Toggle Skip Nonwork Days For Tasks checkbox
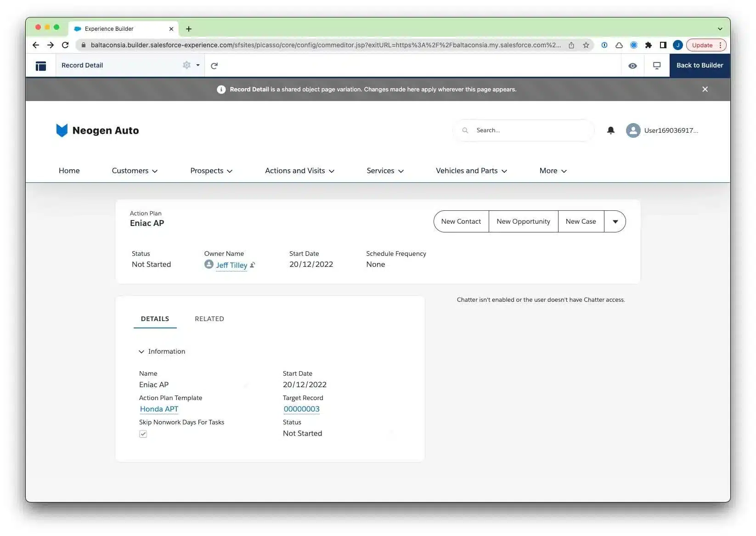Viewport: 756px width, 536px height. click(143, 434)
